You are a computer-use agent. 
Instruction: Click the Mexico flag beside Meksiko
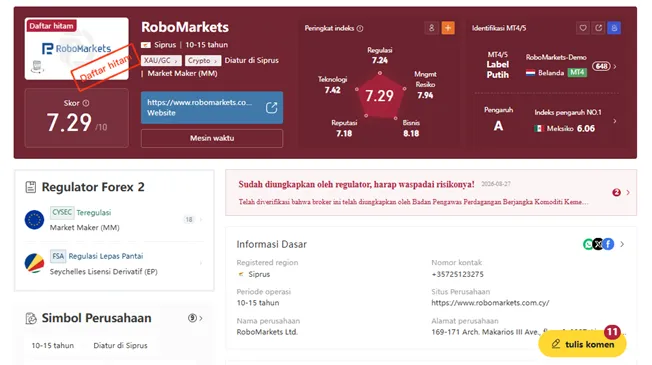539,128
